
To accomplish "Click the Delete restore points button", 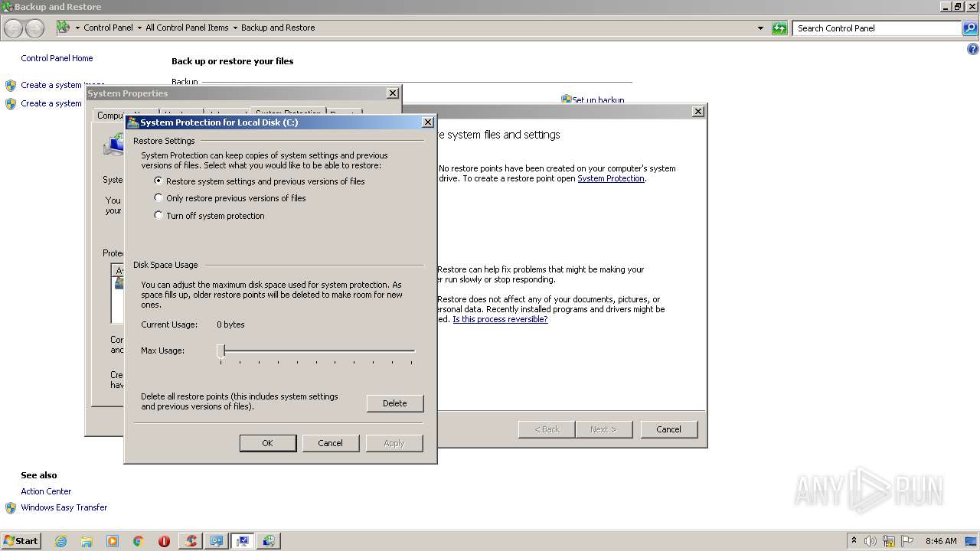I will click(395, 403).
